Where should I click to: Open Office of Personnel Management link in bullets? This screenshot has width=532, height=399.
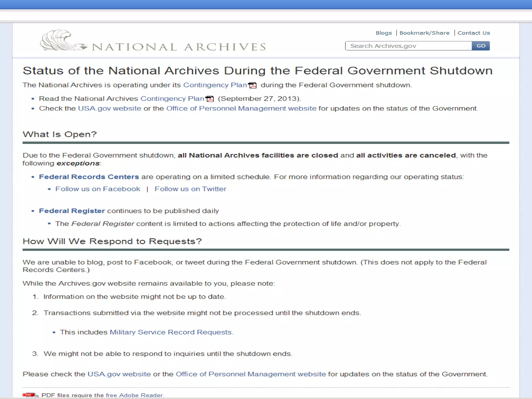(x=241, y=108)
